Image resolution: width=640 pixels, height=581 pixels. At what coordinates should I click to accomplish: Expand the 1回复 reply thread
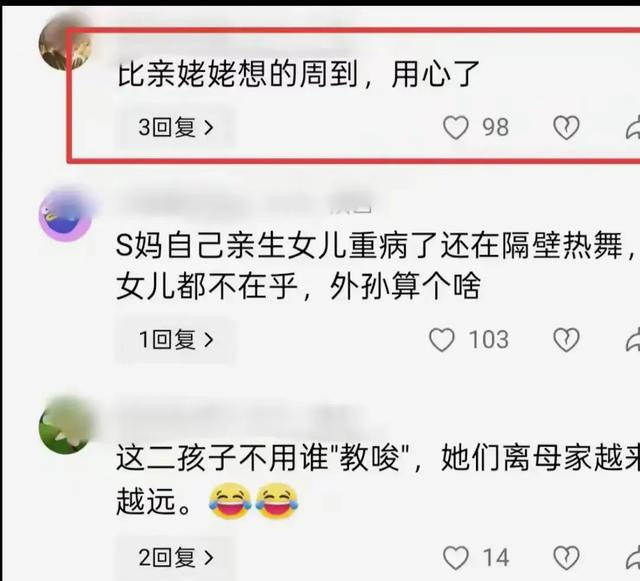pyautogui.click(x=176, y=340)
